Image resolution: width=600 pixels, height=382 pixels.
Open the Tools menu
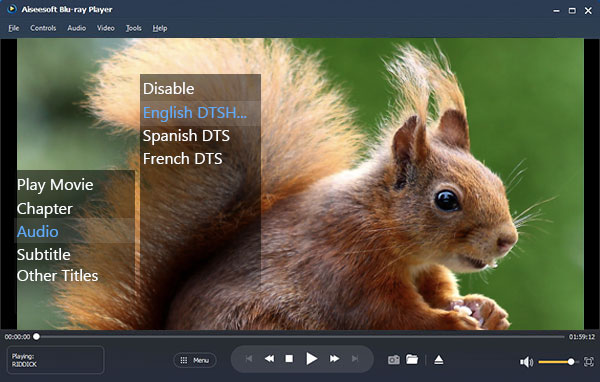tap(134, 28)
